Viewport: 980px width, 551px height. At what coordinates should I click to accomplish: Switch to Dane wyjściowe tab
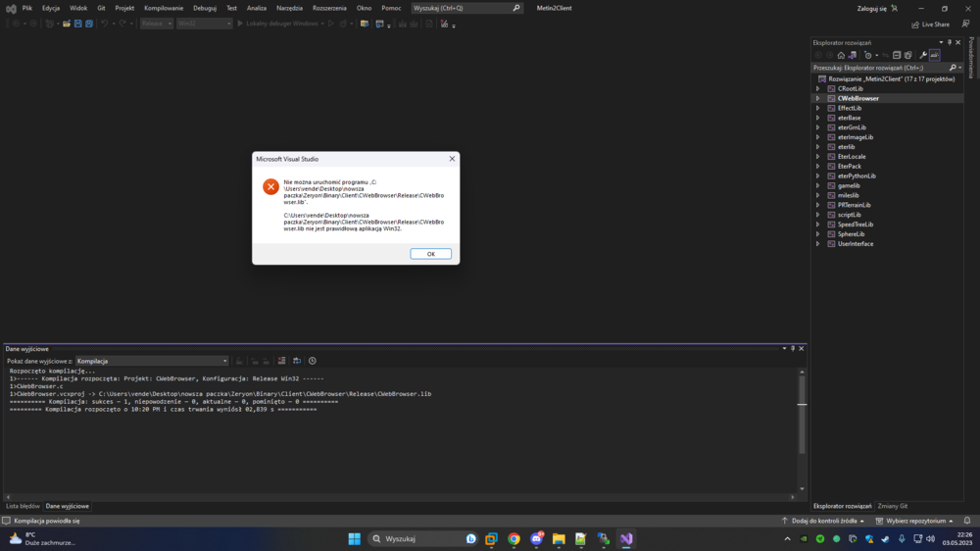[x=68, y=506]
